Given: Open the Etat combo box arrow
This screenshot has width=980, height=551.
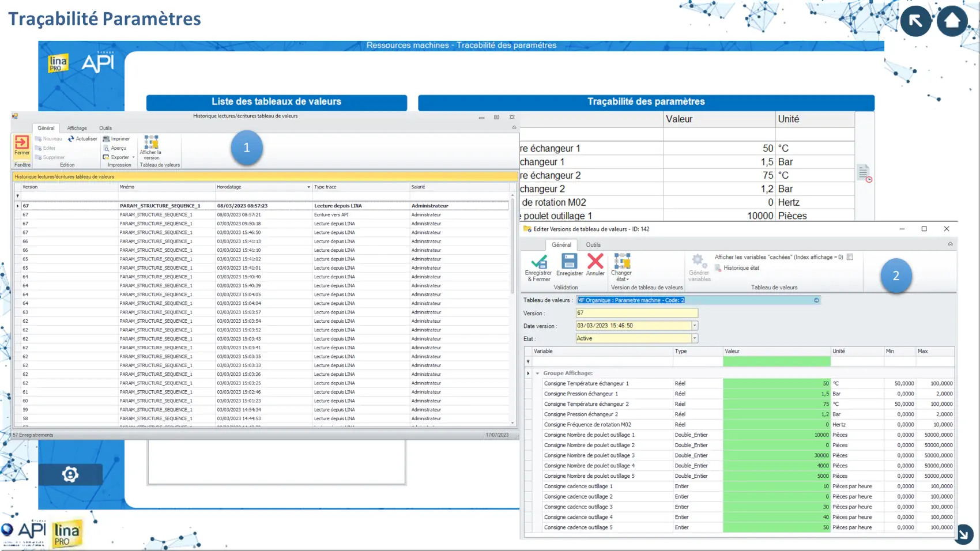Looking at the screenshot, I should pyautogui.click(x=695, y=338).
